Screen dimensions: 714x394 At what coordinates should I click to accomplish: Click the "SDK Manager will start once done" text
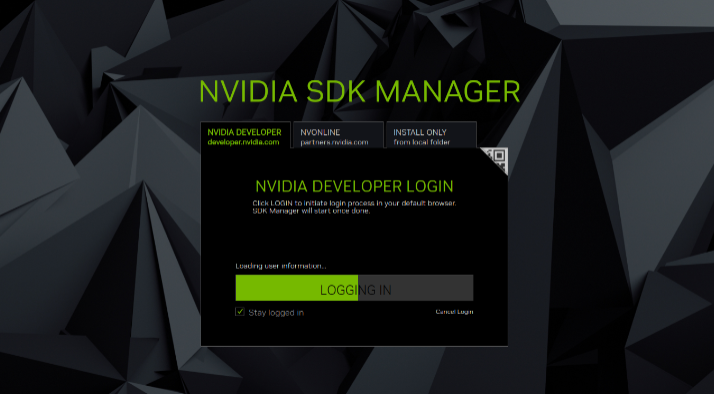coord(311,211)
